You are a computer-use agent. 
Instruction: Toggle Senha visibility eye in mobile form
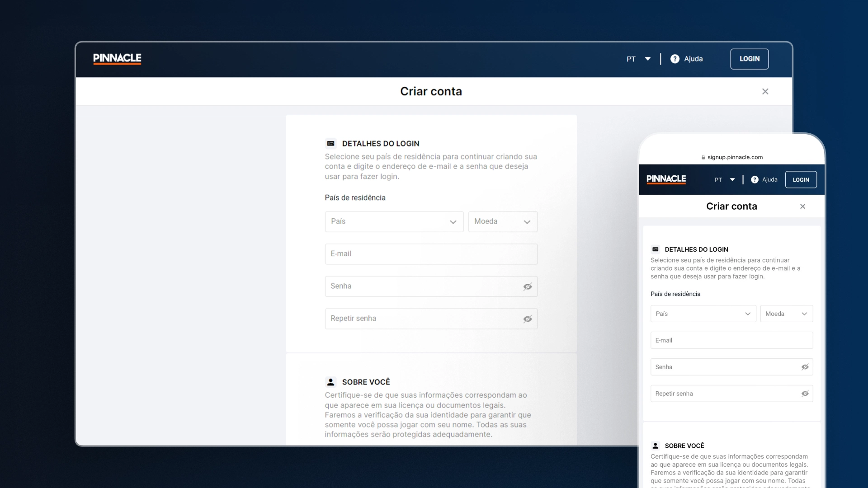[805, 367]
